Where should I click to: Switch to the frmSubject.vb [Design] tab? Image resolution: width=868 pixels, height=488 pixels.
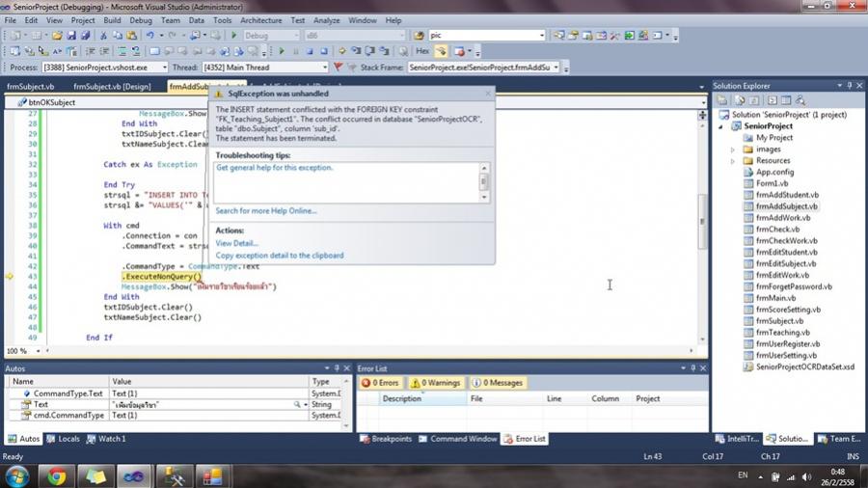112,87
